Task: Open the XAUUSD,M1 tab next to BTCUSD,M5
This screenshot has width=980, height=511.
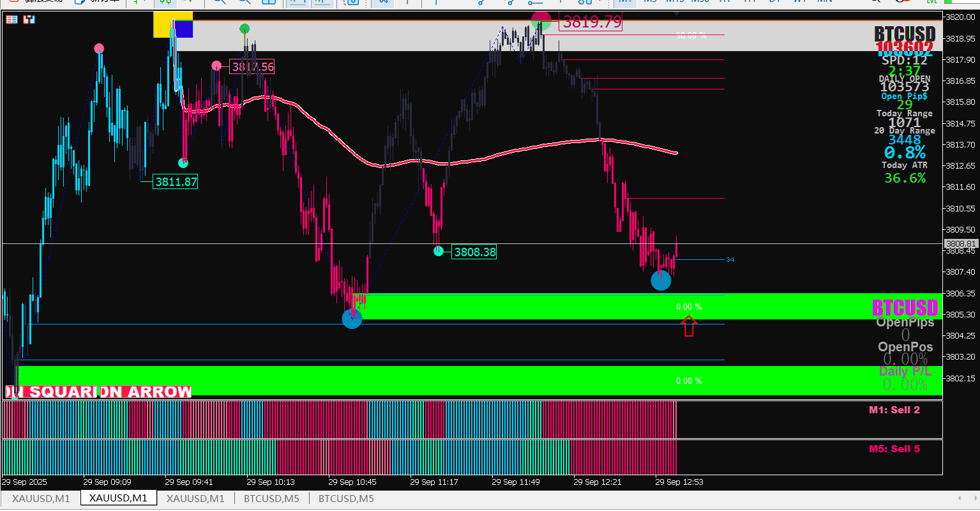Action: [195, 498]
